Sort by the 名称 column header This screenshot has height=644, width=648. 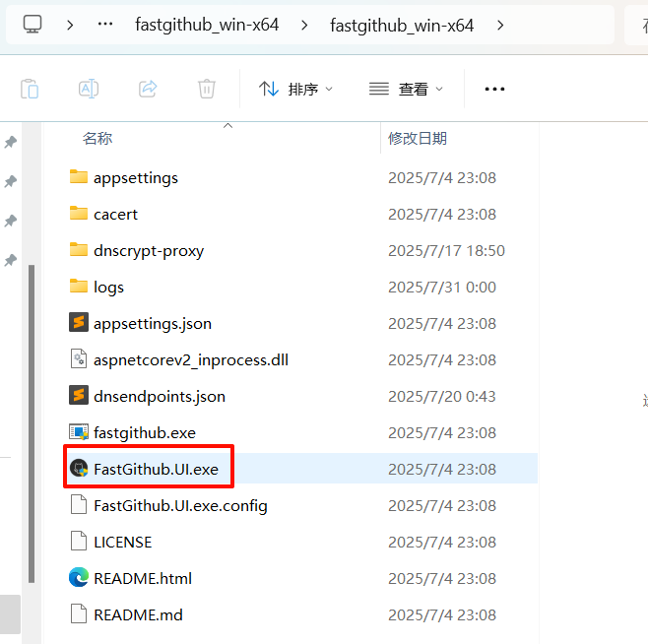pos(97,139)
